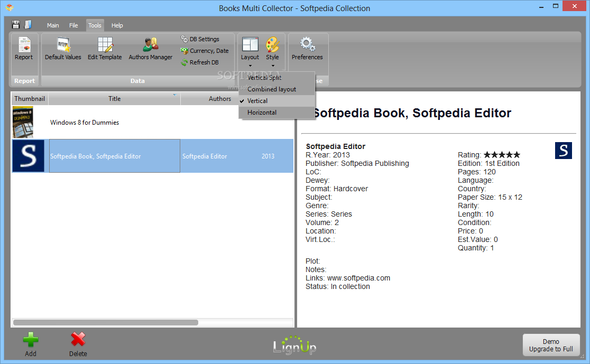The width and height of the screenshot is (590, 364).
Task: Expand the Layout dropdown arrow
Action: [250, 66]
